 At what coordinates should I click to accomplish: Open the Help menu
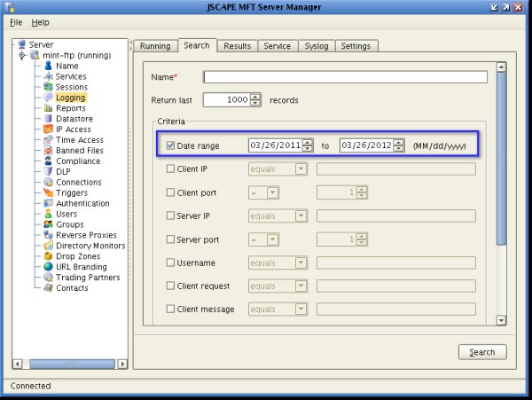tap(41, 22)
